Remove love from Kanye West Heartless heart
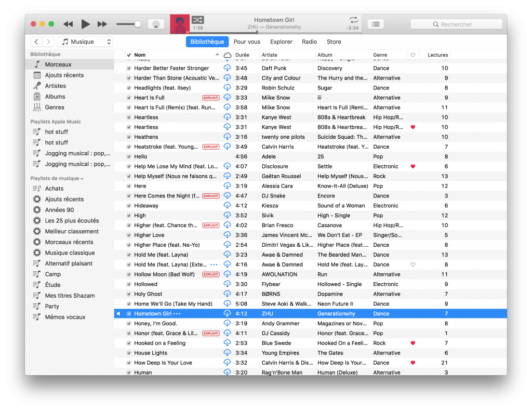Image resolution: width=532 pixels, height=411 pixels. point(413,127)
